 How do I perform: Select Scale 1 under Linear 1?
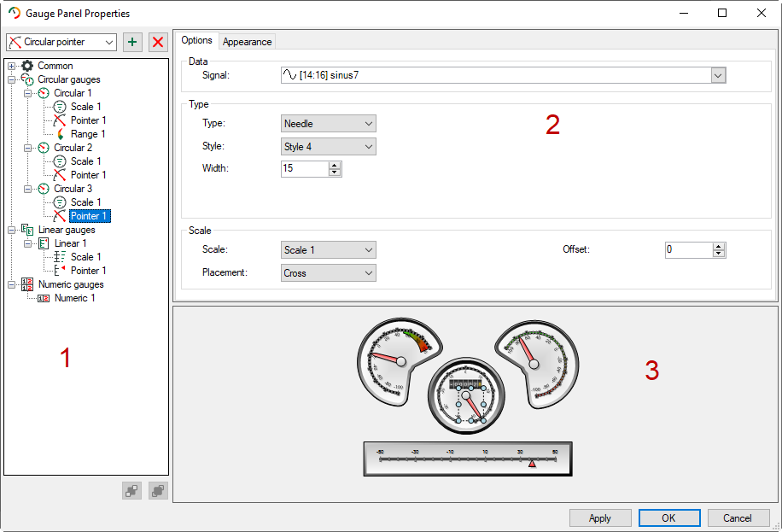[85, 257]
